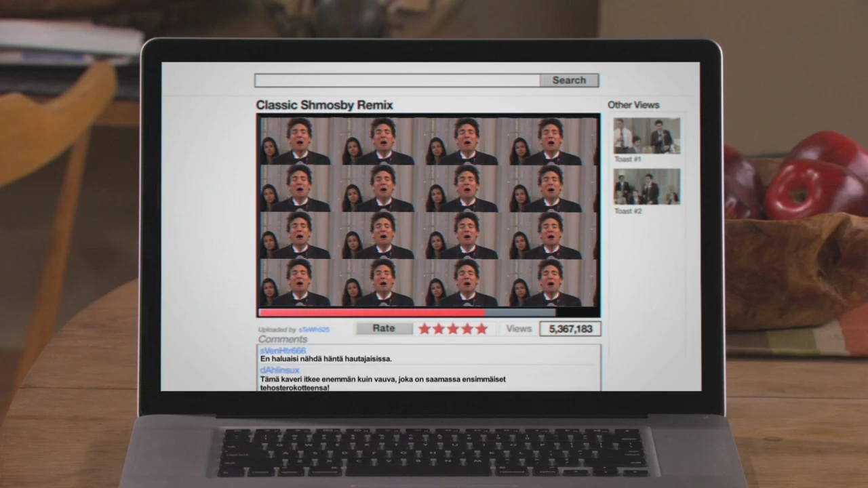Click the Toast #1 caption text

point(627,159)
